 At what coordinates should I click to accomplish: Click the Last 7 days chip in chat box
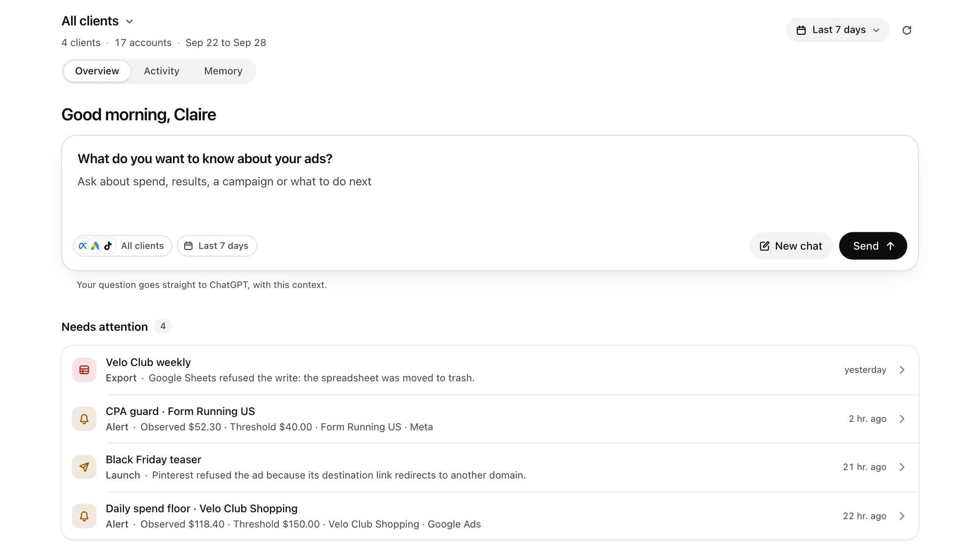[217, 246]
